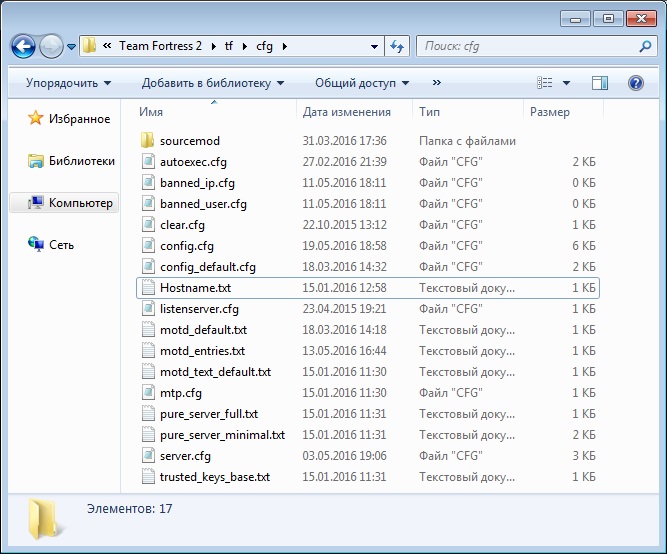Image resolution: width=667 pixels, height=554 pixels.
Task: Click the listenserver.cfg file icon
Action: tap(148, 308)
